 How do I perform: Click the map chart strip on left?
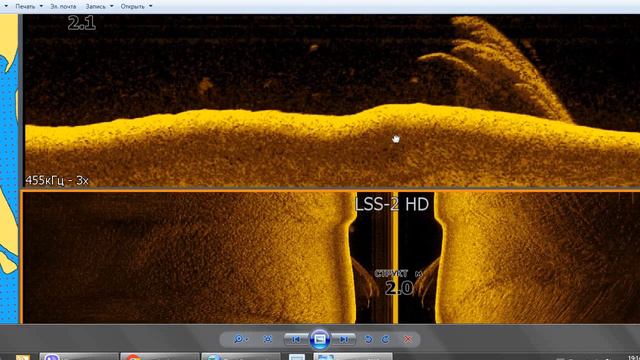(x=9, y=169)
